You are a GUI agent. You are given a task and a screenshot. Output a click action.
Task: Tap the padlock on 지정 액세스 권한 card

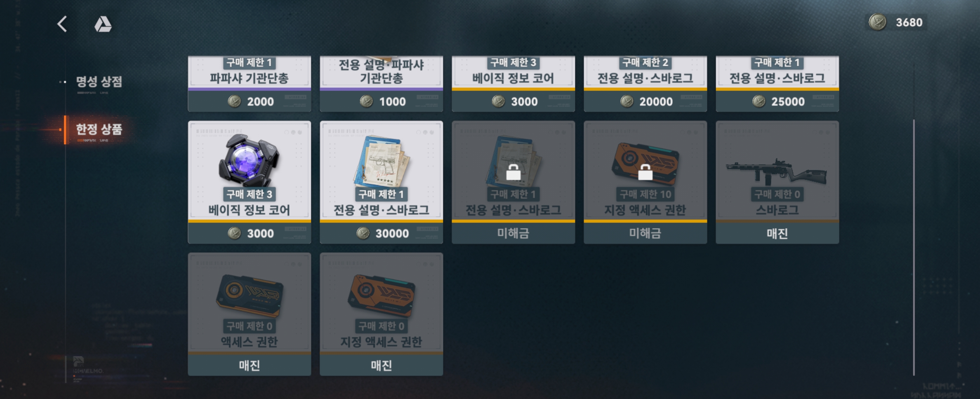tap(645, 172)
